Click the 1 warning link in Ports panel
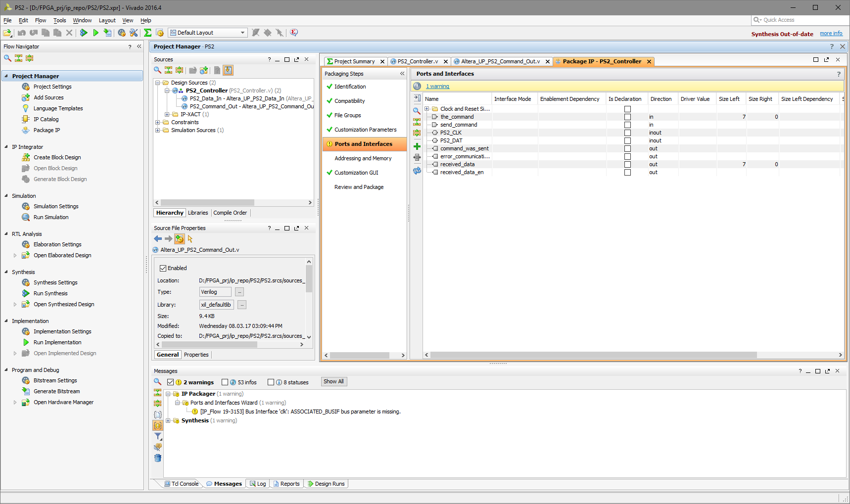850x504 pixels. 437,86
